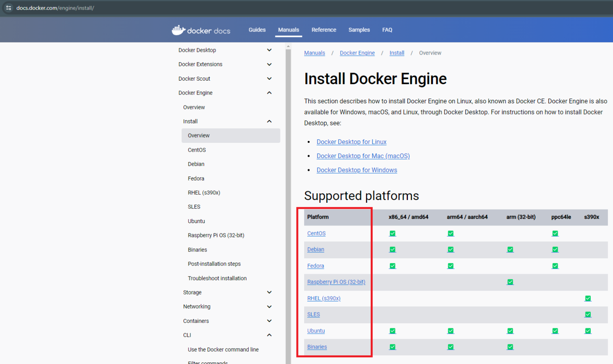Collapse the Docker Engine sidebar section

click(269, 93)
